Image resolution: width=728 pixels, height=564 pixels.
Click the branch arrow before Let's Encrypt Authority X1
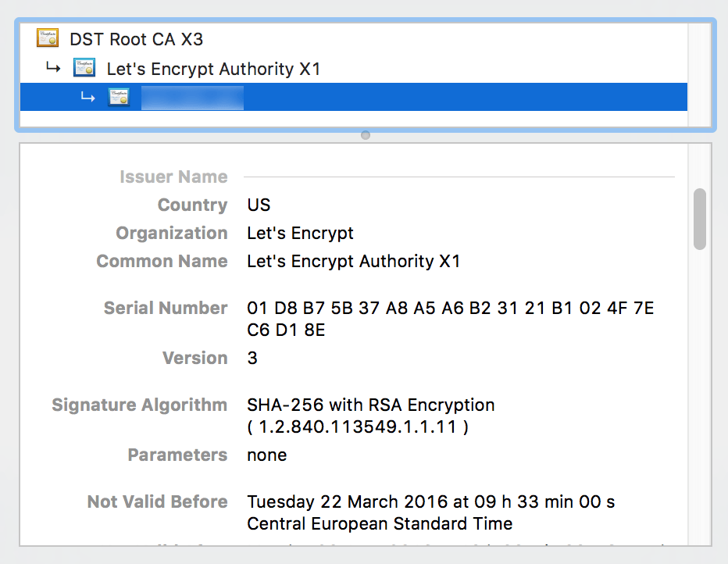tap(53, 67)
